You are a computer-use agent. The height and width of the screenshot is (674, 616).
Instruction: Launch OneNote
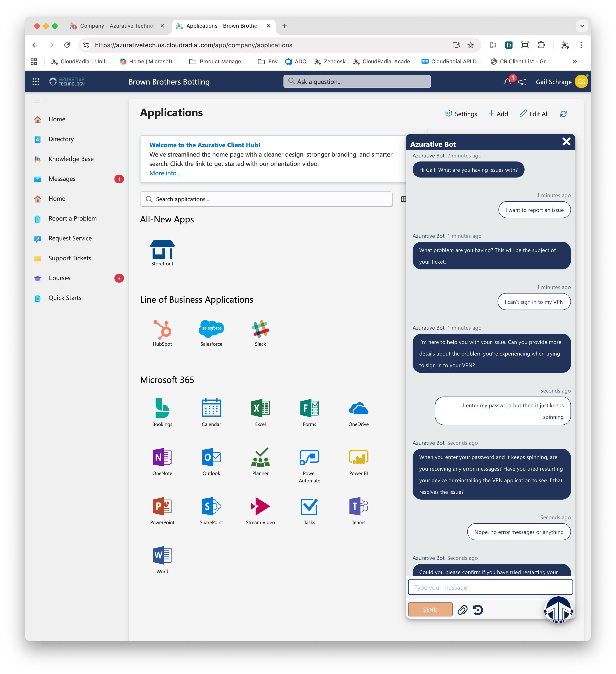point(162,462)
